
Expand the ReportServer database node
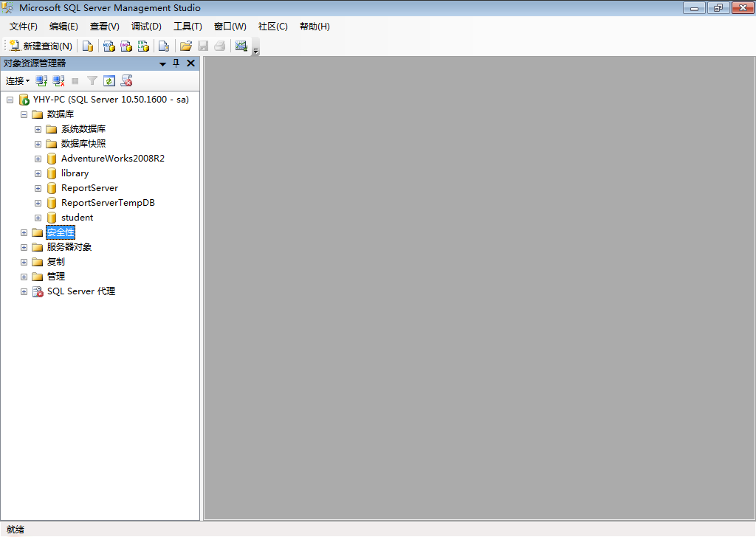click(38, 188)
